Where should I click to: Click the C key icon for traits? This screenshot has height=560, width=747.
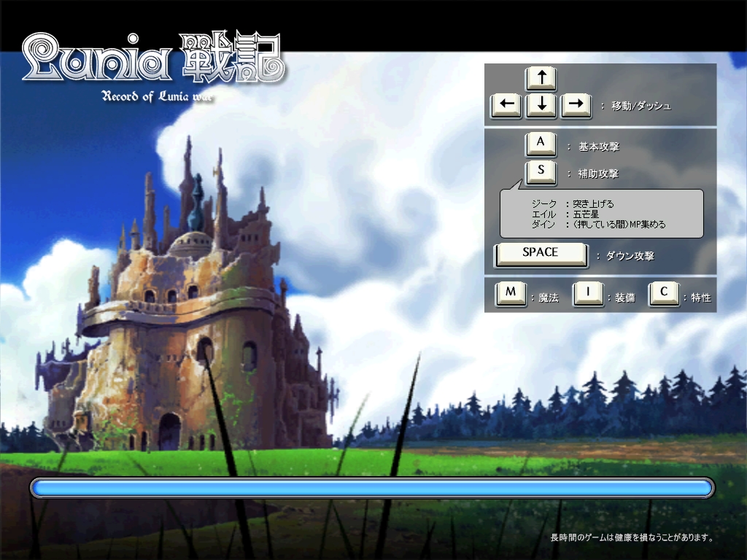click(664, 294)
